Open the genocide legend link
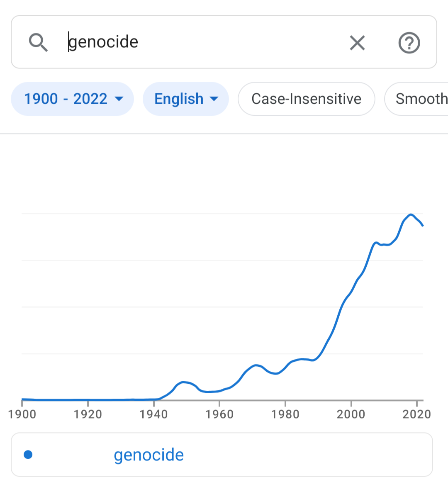The image size is (448, 487). click(x=149, y=455)
